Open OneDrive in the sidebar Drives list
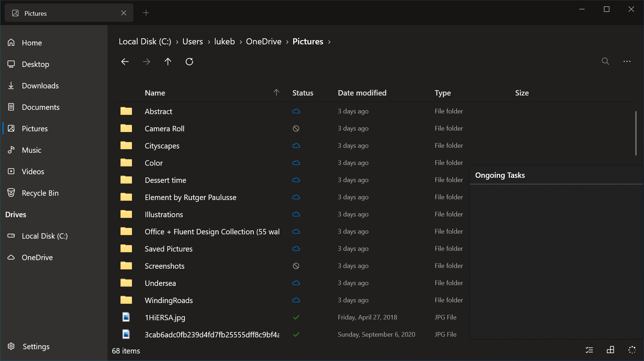 click(x=54, y=257)
